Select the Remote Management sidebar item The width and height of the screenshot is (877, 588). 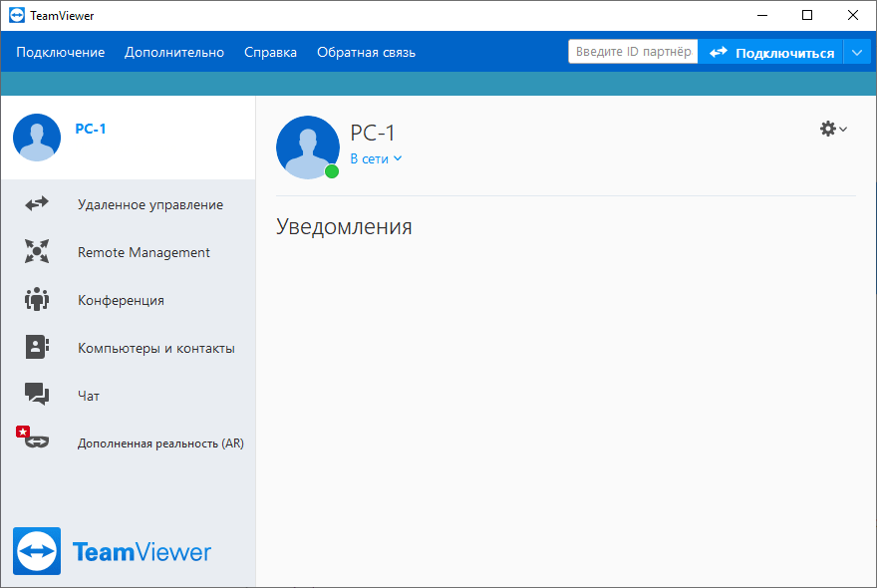point(129,252)
